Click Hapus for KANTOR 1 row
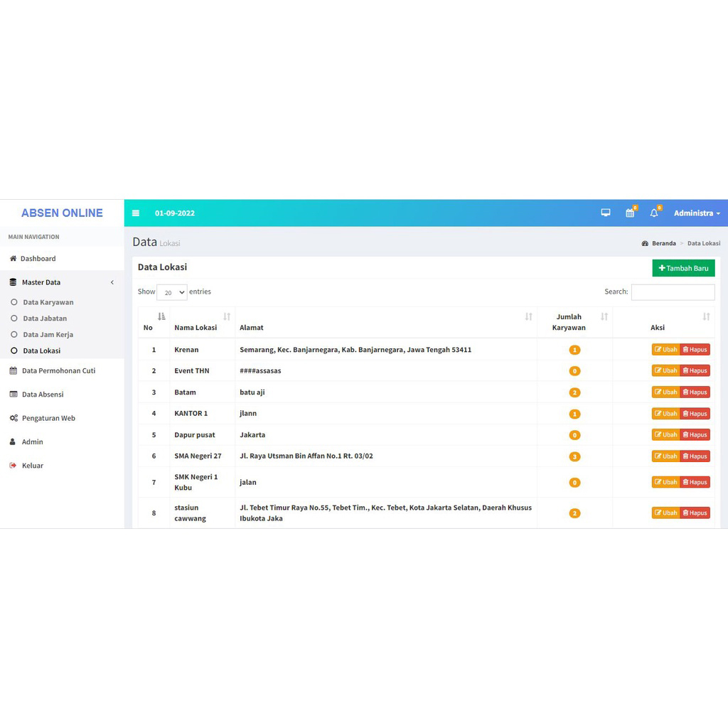Viewport: 728px width, 728px height. 695,414
